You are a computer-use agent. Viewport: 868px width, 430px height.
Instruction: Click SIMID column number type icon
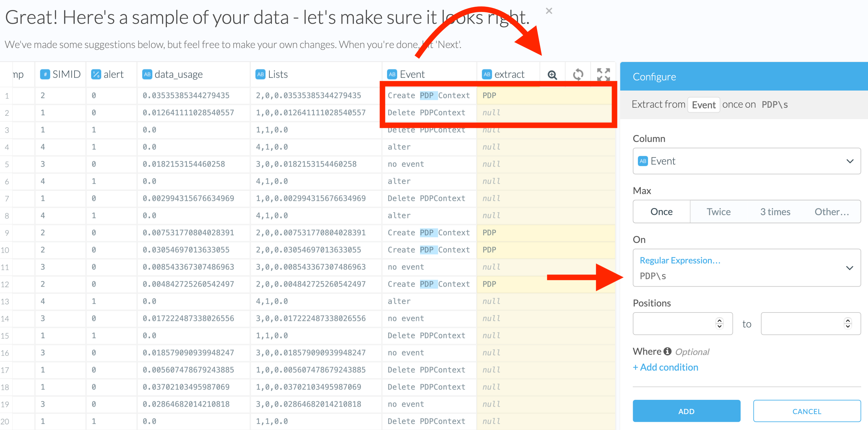(x=45, y=74)
